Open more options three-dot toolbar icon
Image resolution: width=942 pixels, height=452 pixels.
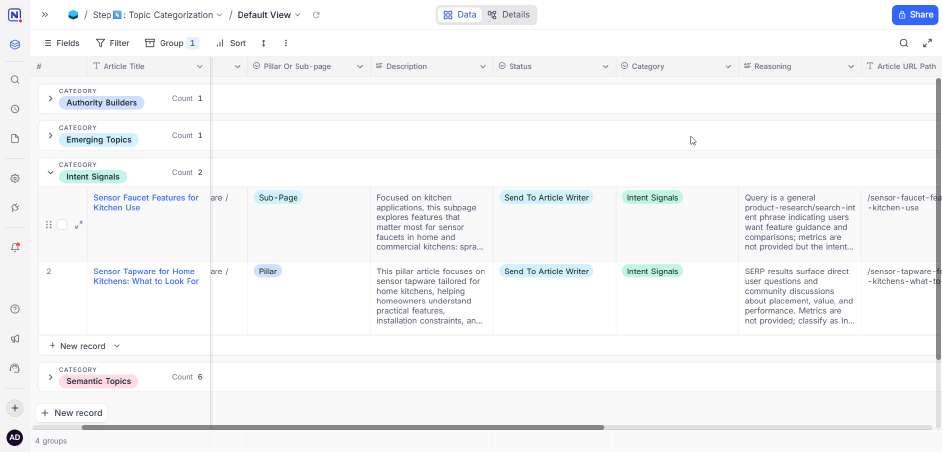click(x=286, y=43)
